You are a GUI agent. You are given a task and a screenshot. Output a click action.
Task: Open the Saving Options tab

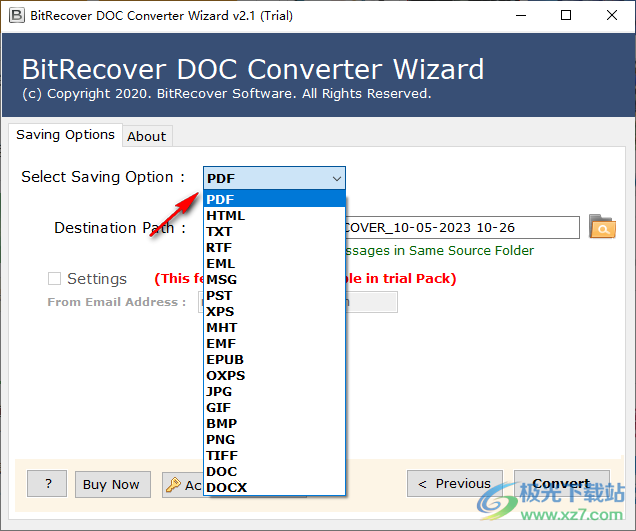tap(65, 135)
